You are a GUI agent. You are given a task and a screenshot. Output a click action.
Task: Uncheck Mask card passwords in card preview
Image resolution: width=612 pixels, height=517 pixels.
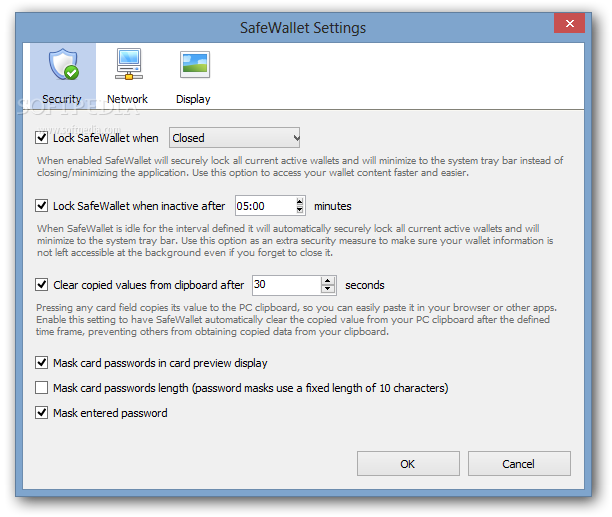41,362
